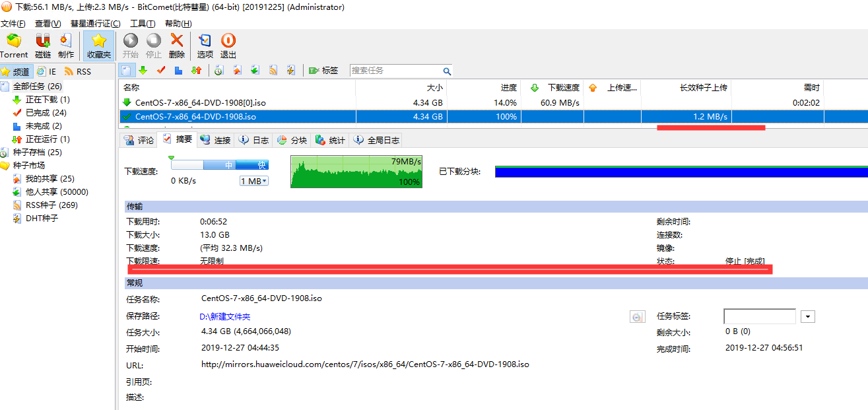Open the 摘要 summary tab
Image resolution: width=868 pixels, height=410 pixels.
177,139
